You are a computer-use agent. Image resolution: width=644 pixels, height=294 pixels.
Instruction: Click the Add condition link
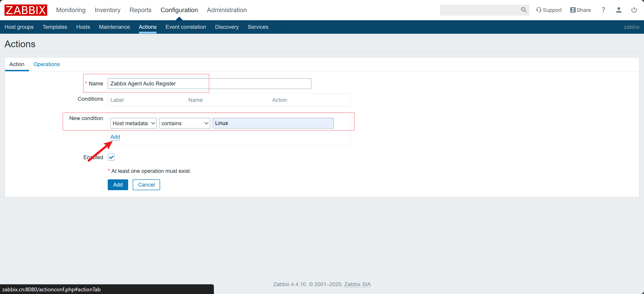click(115, 137)
